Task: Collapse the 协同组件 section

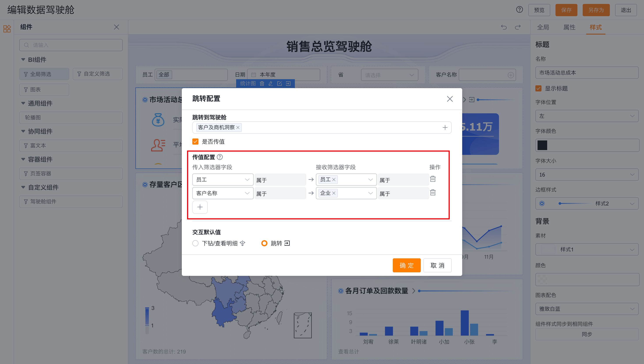Action: click(x=23, y=131)
